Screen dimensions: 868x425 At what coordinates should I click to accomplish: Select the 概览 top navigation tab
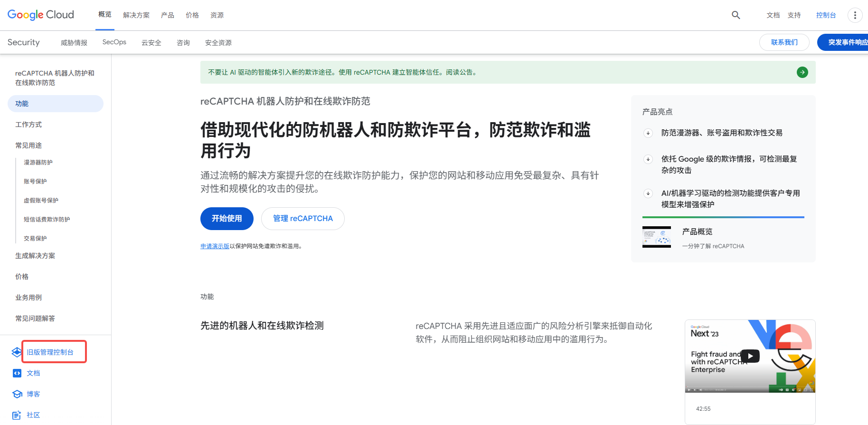pos(105,15)
